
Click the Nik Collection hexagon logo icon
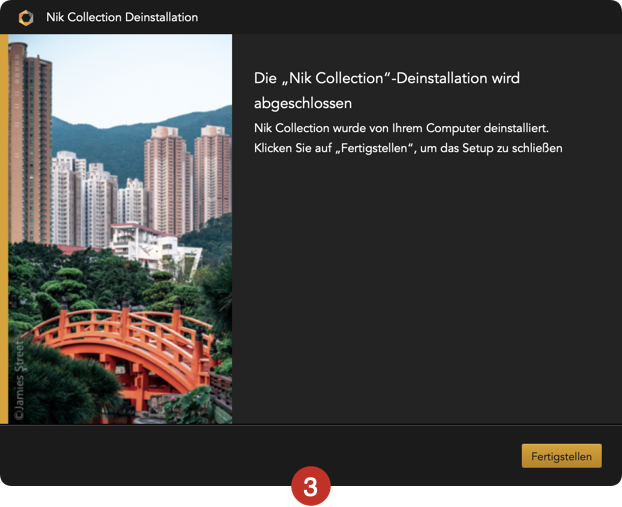26,18
